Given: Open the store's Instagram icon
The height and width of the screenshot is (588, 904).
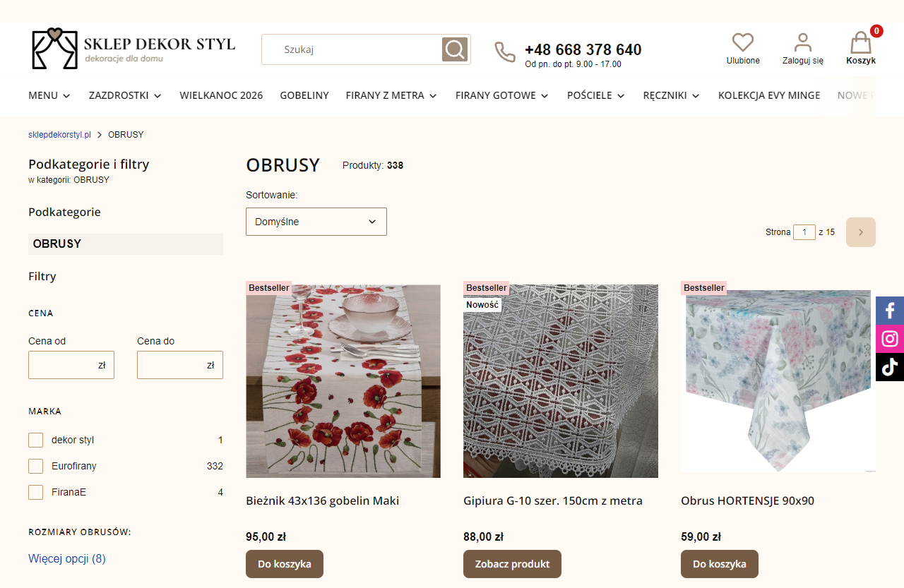Looking at the screenshot, I should click(890, 338).
